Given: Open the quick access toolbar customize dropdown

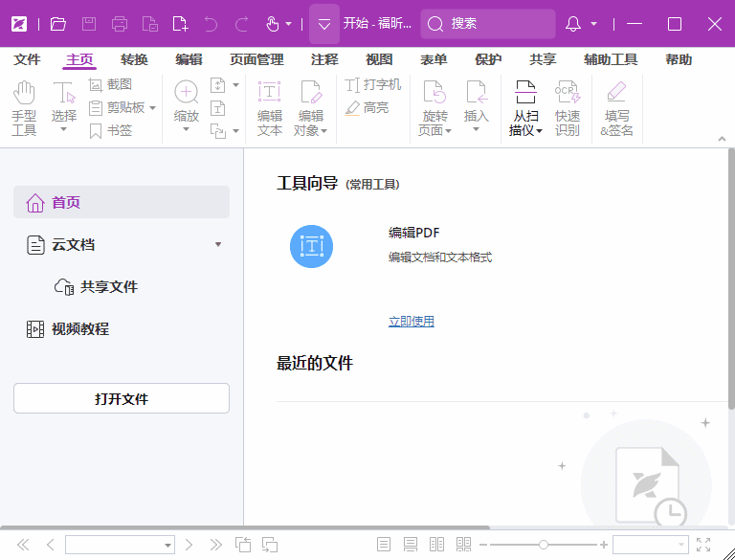Looking at the screenshot, I should point(324,24).
